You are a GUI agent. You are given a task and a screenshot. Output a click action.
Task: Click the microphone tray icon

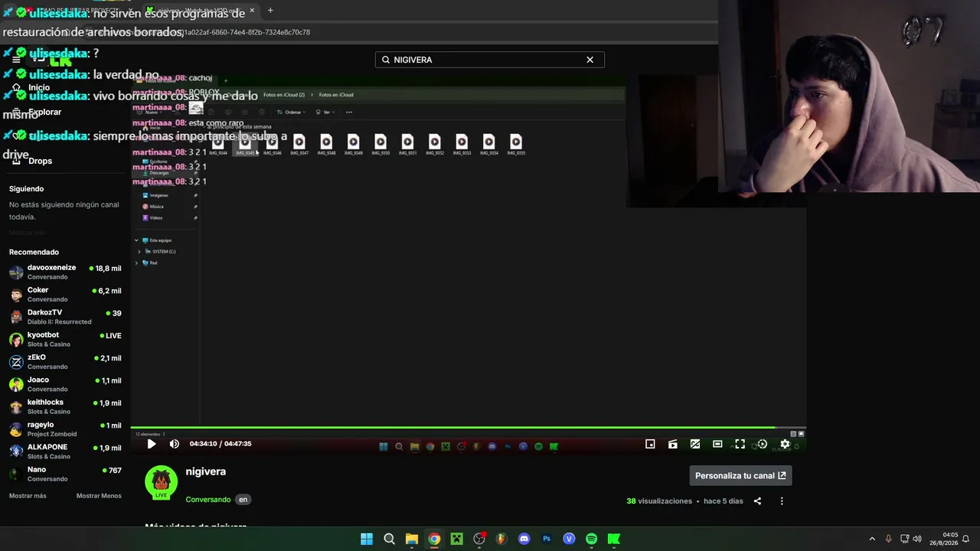pos(888,539)
